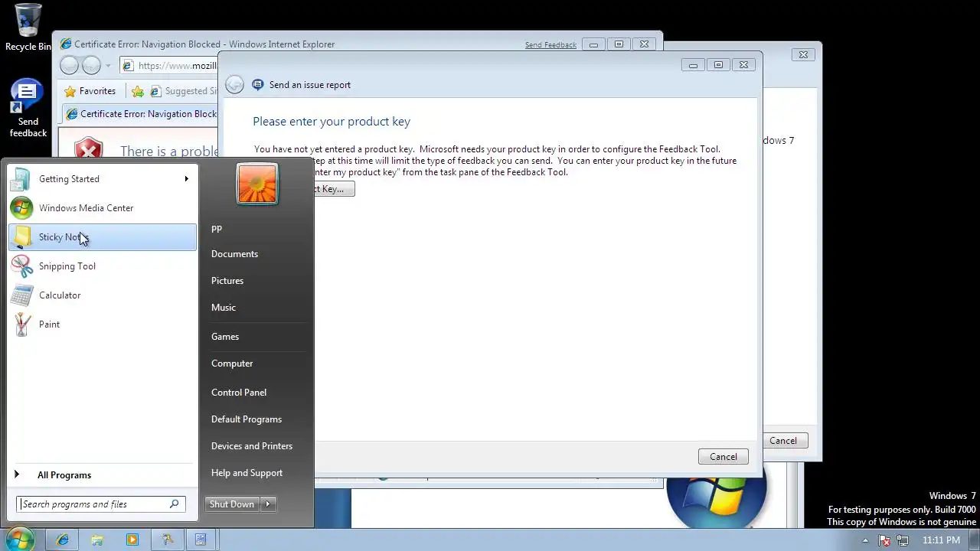Click the feedback tool taskbar icon

pos(201,540)
